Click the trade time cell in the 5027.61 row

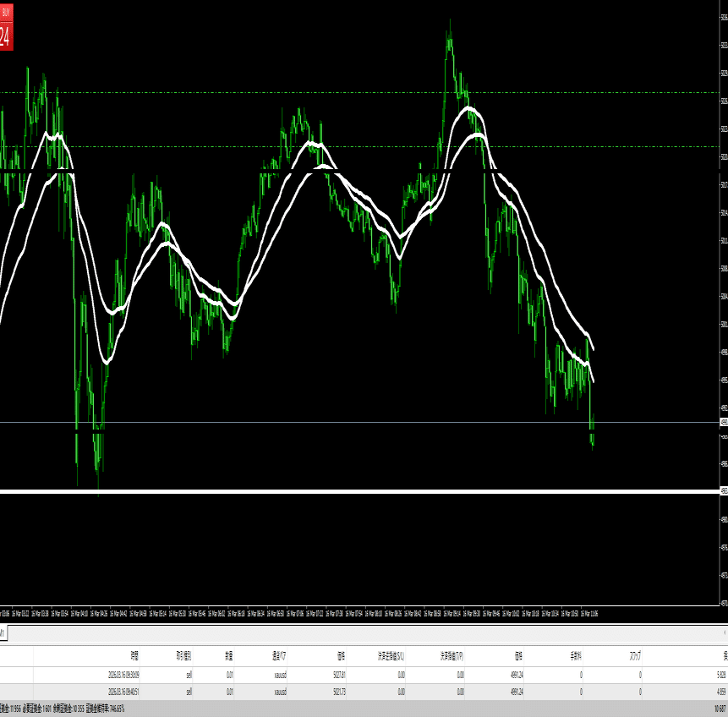[123, 675]
